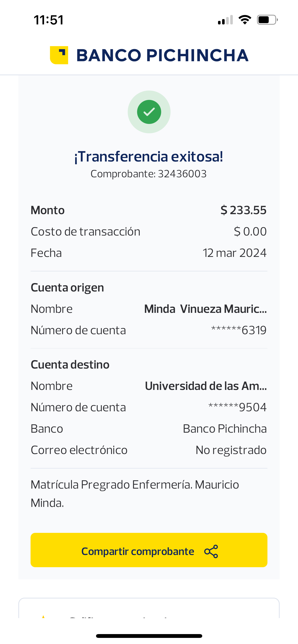Tap the Banco Pichincha yellow logo icon
Screen dimensions: 298x644
pos(59,55)
